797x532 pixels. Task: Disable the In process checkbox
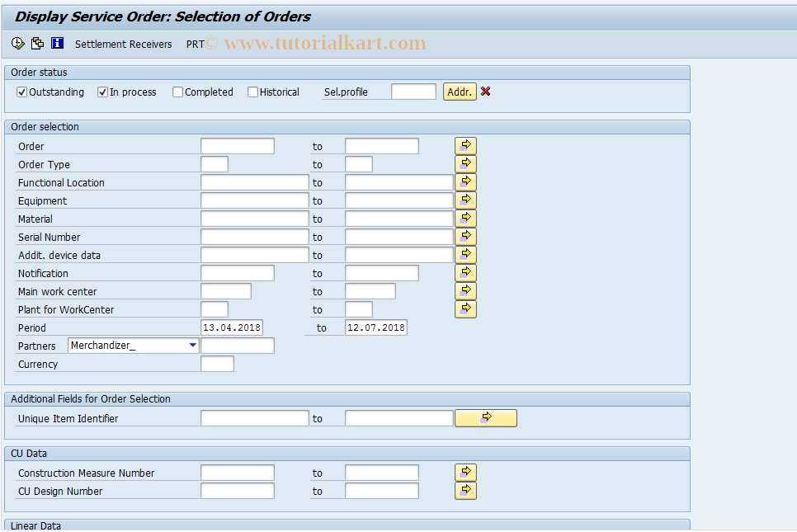click(x=101, y=92)
